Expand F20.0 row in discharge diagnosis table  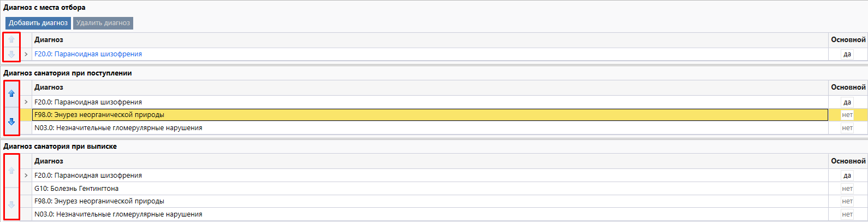click(x=26, y=176)
